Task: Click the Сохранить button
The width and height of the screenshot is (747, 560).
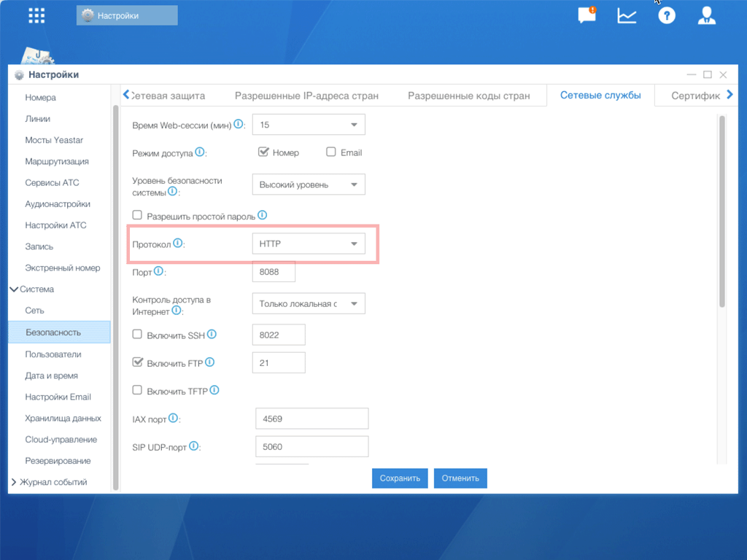Action: pyautogui.click(x=400, y=478)
